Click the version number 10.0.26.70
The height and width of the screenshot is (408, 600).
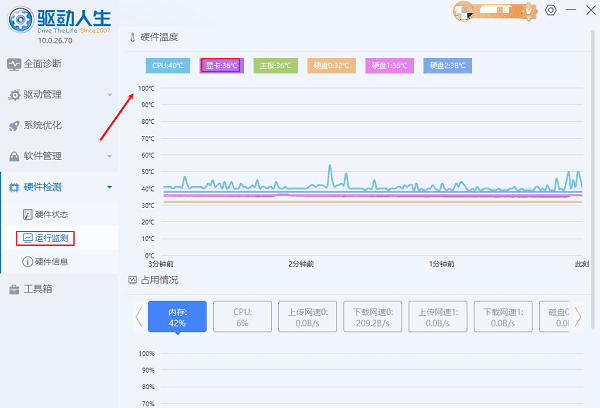coord(55,41)
